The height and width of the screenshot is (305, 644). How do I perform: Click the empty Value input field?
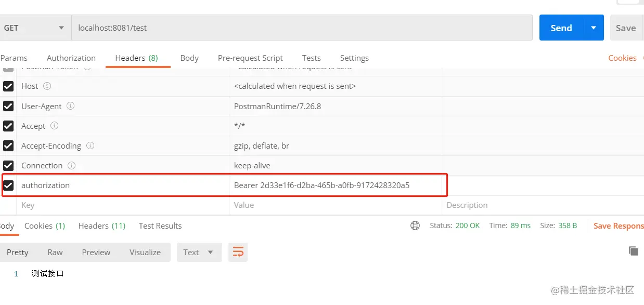click(x=336, y=205)
